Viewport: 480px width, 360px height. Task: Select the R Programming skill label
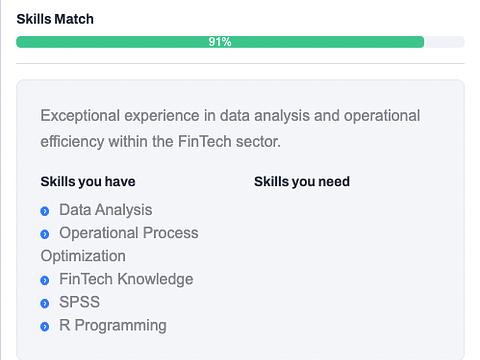coord(113,325)
